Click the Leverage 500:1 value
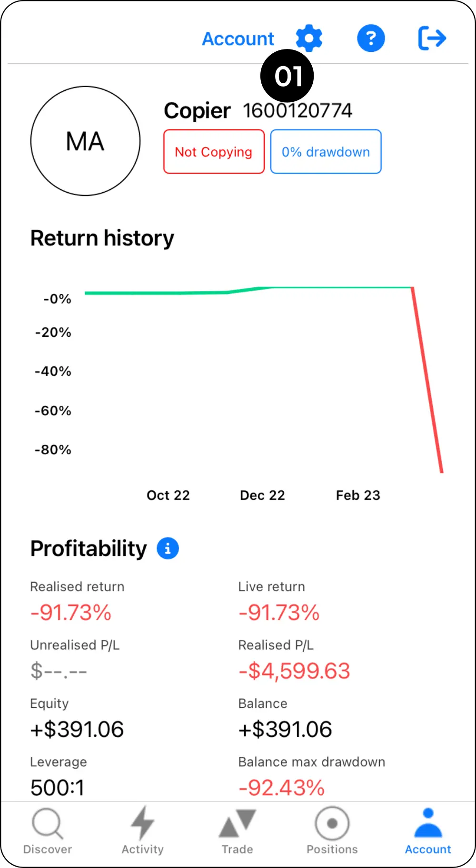The height and width of the screenshot is (868, 476). (x=58, y=788)
